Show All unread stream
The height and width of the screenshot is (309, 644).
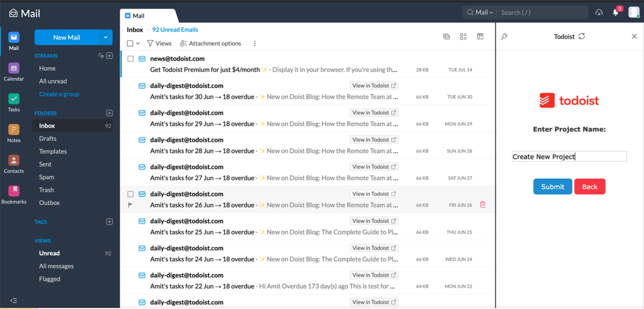tap(53, 81)
